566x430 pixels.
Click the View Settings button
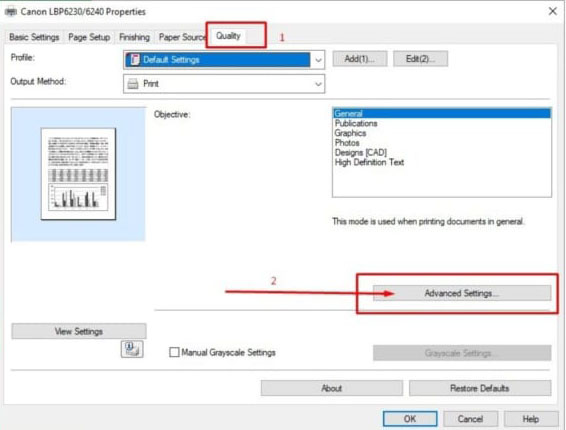[x=79, y=331]
